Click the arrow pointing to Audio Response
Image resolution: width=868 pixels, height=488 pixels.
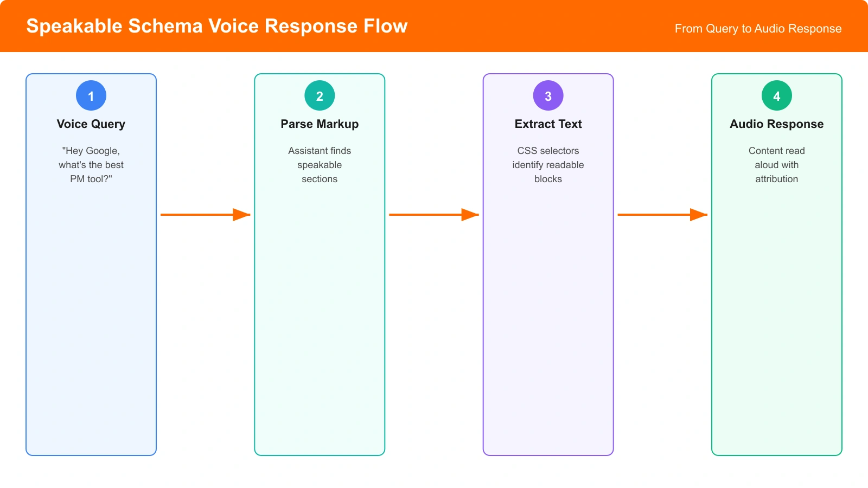662,215
